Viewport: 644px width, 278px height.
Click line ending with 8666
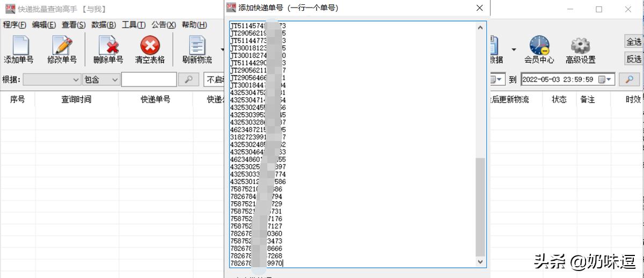point(257,249)
